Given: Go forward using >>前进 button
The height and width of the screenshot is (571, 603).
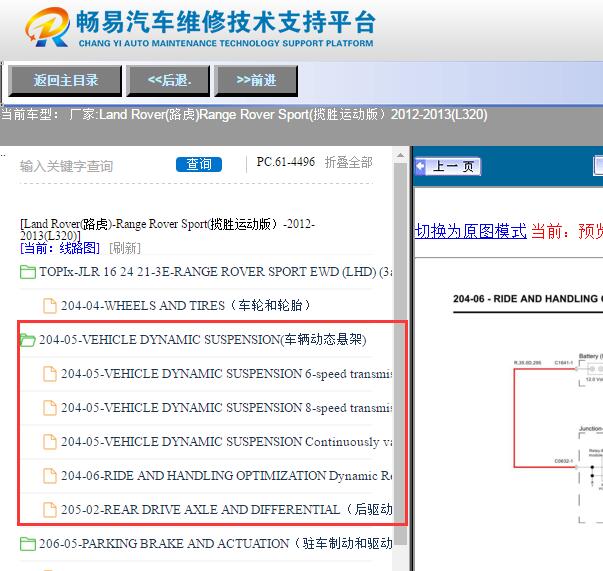Looking at the screenshot, I should pos(256,80).
